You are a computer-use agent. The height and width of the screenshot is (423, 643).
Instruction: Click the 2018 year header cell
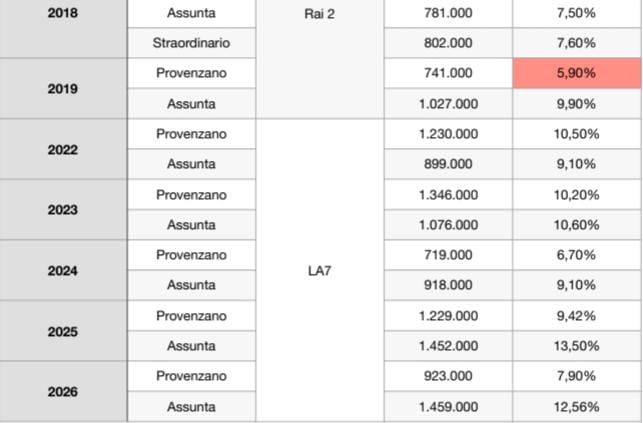63,28
